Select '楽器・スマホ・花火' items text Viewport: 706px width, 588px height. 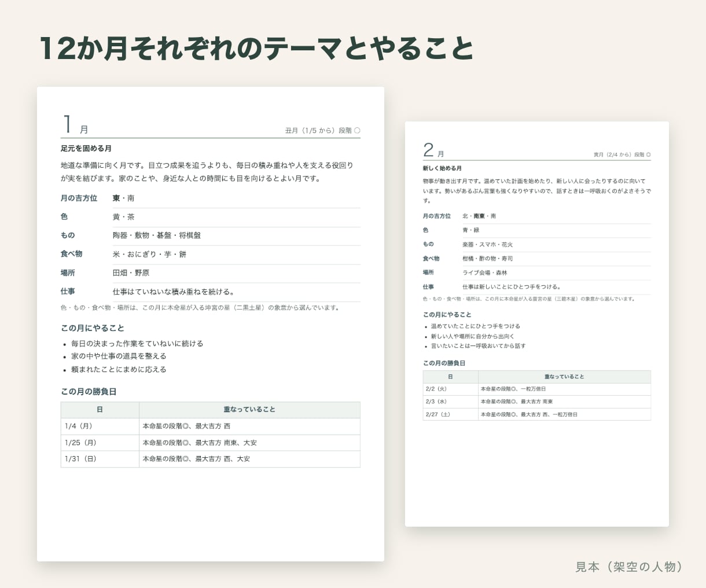coord(488,244)
